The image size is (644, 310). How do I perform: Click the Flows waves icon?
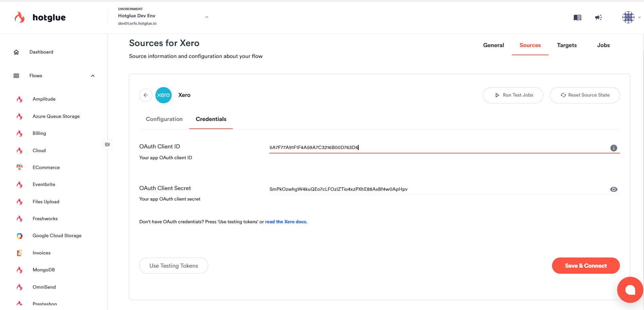16,76
